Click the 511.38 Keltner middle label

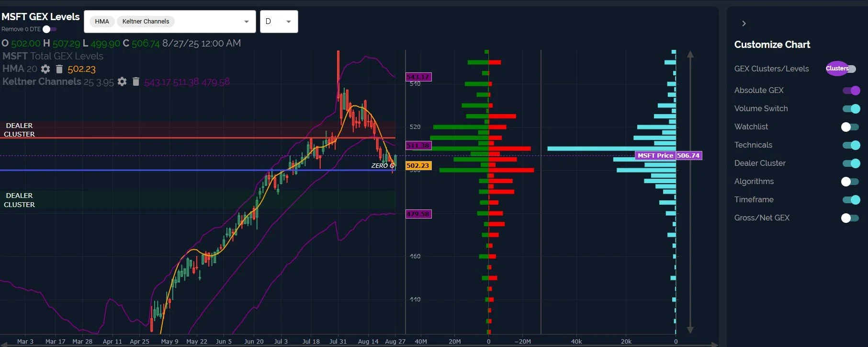(418, 145)
